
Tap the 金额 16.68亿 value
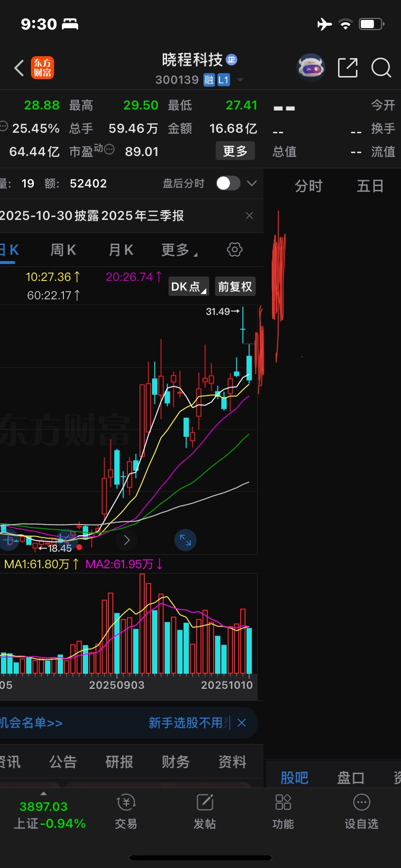pos(233,128)
